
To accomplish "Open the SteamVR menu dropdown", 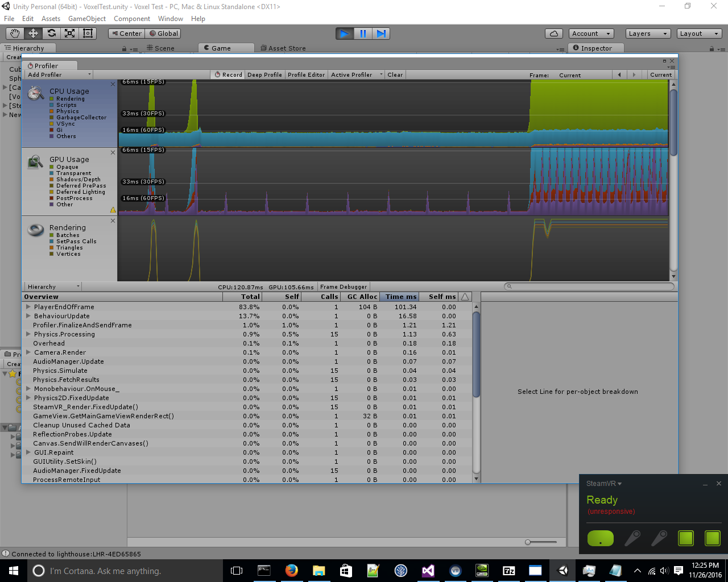I will (x=604, y=484).
